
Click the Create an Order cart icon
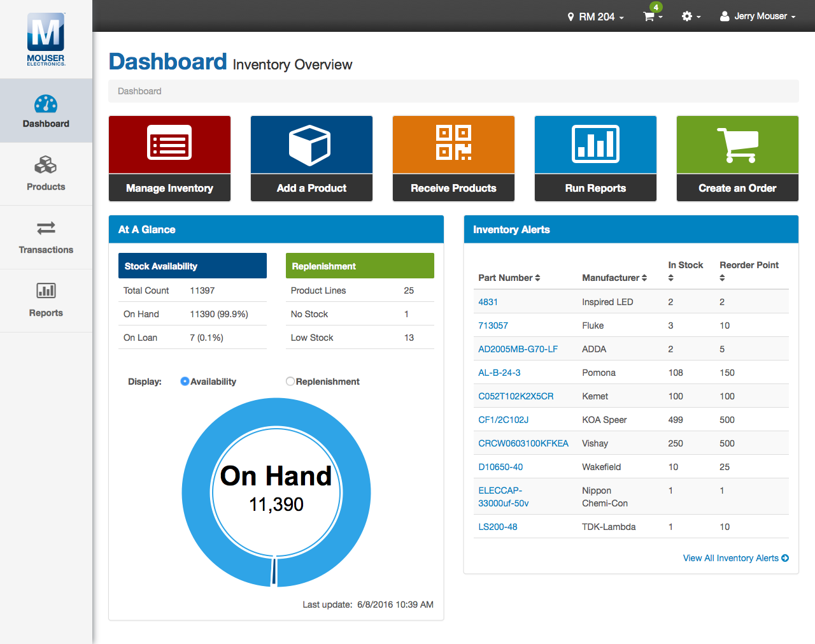click(737, 144)
